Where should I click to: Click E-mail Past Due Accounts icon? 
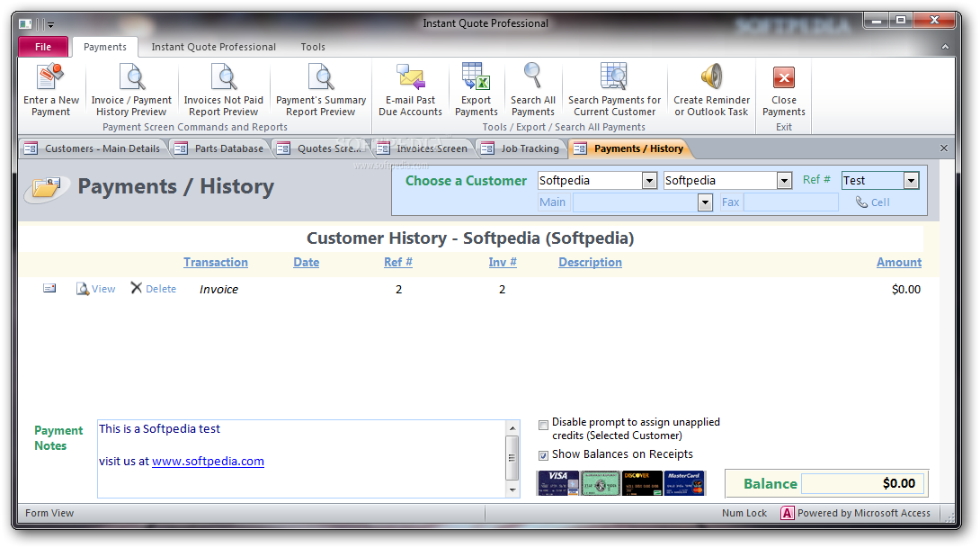pyautogui.click(x=411, y=77)
